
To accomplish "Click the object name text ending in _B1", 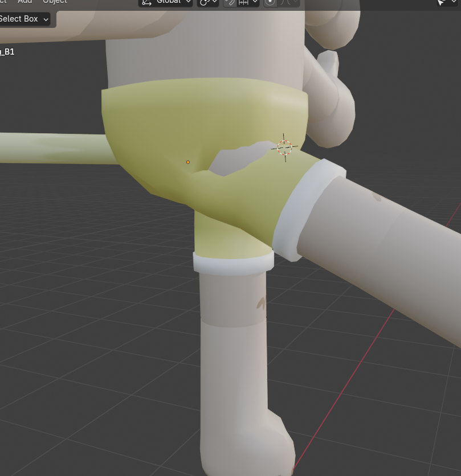I will click(7, 52).
